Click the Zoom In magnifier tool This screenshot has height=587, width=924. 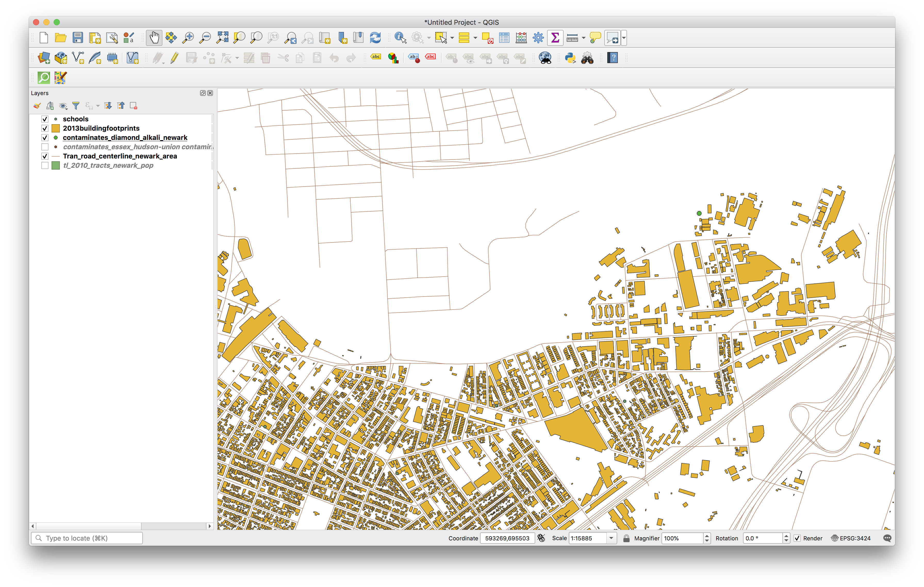[188, 38]
